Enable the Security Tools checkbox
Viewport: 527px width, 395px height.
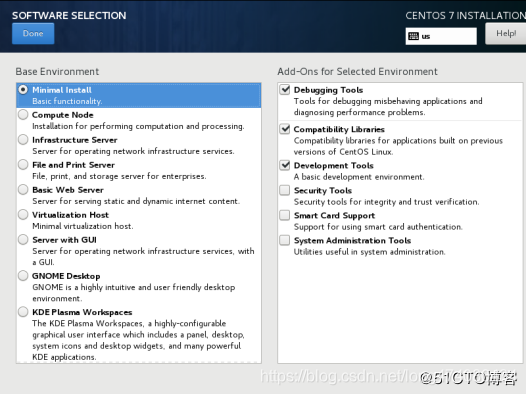pyautogui.click(x=285, y=190)
